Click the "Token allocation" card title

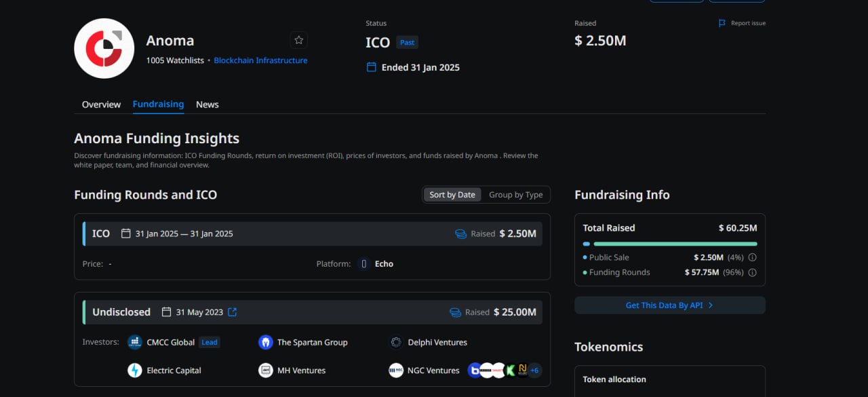(x=614, y=379)
